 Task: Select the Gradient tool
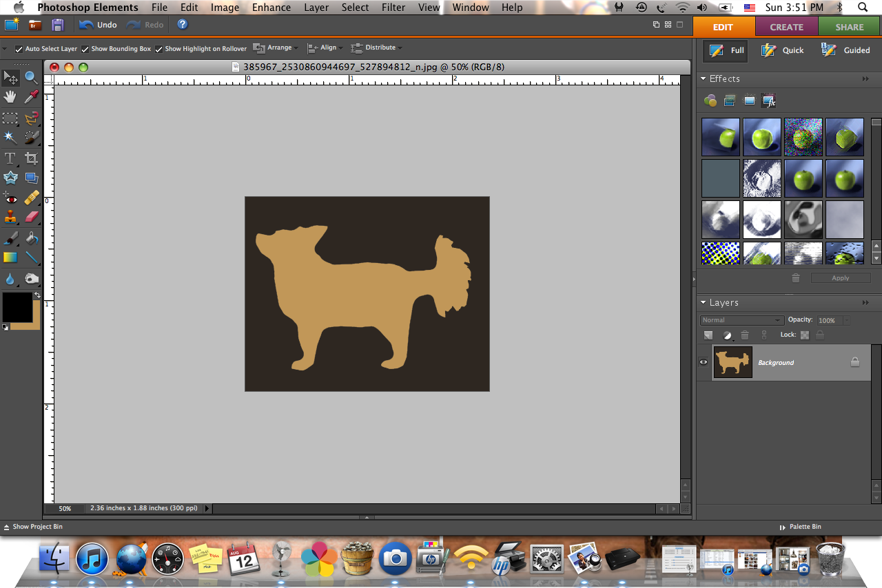point(10,258)
